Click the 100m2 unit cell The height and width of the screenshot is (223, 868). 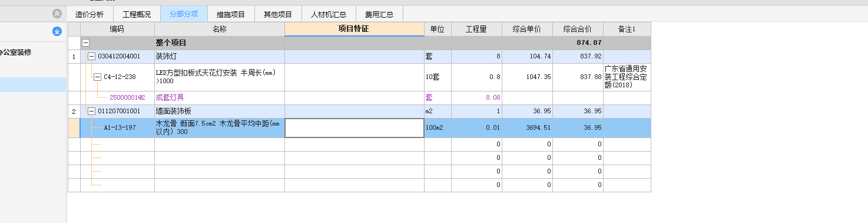click(x=438, y=128)
